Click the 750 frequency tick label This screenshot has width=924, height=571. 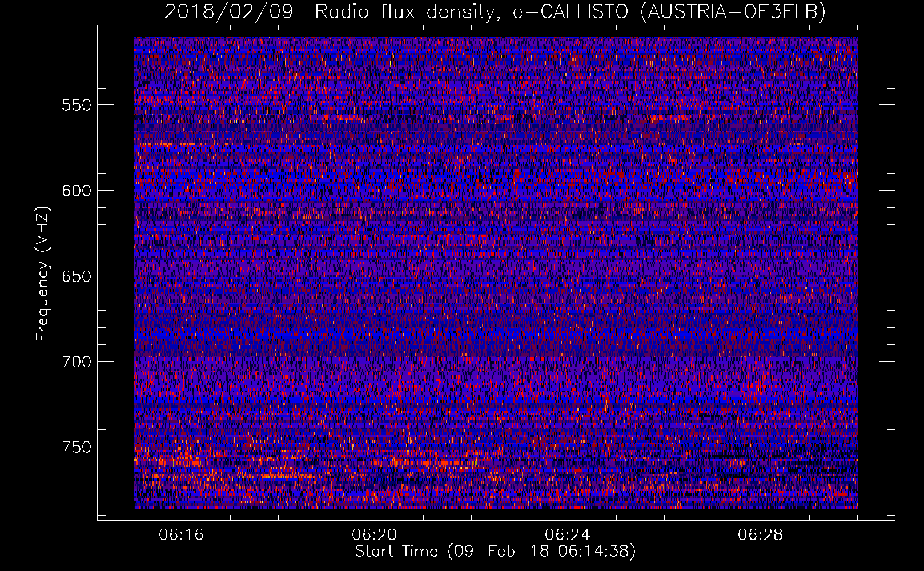point(77,447)
